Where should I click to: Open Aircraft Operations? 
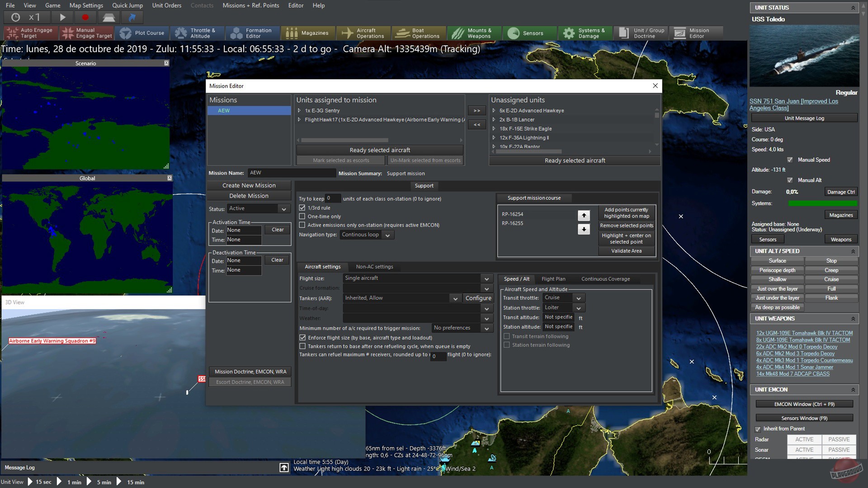363,33
